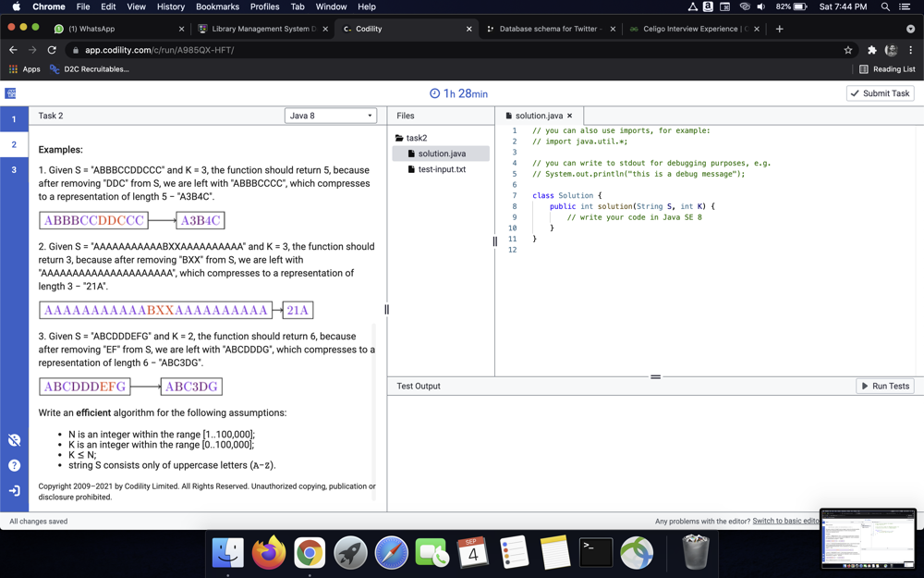Select solution.java in the Files tree
The height and width of the screenshot is (578, 924).
pos(441,154)
